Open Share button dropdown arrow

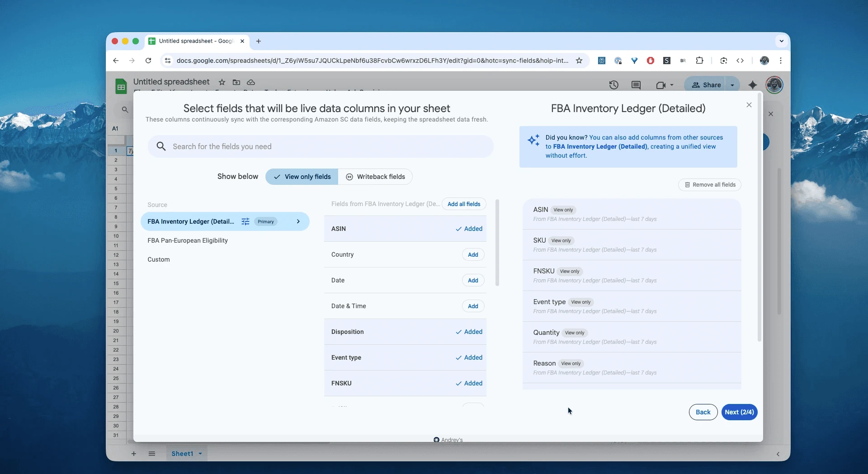[732, 85]
